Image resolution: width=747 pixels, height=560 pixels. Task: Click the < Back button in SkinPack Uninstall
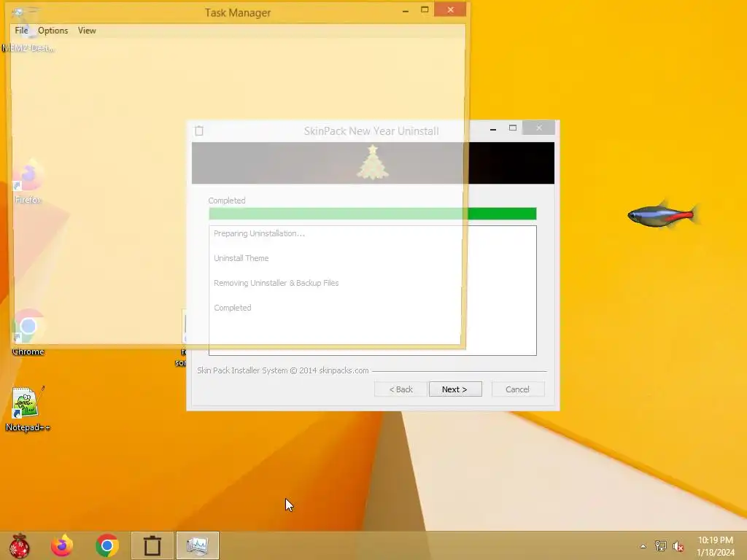click(400, 389)
